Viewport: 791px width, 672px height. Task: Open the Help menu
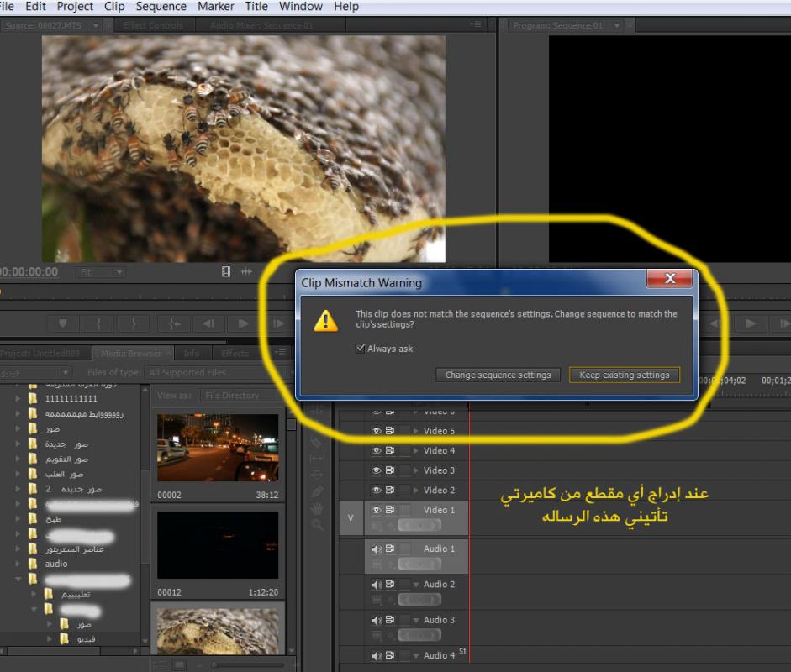[346, 7]
